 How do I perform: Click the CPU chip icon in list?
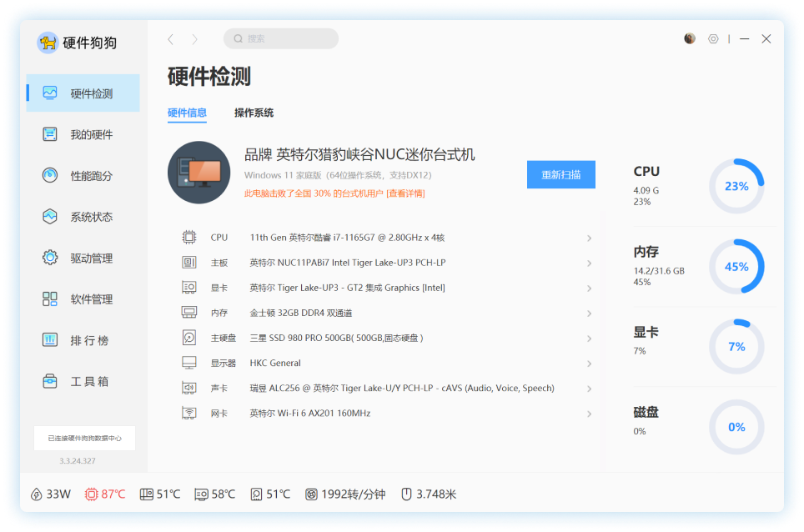click(189, 238)
